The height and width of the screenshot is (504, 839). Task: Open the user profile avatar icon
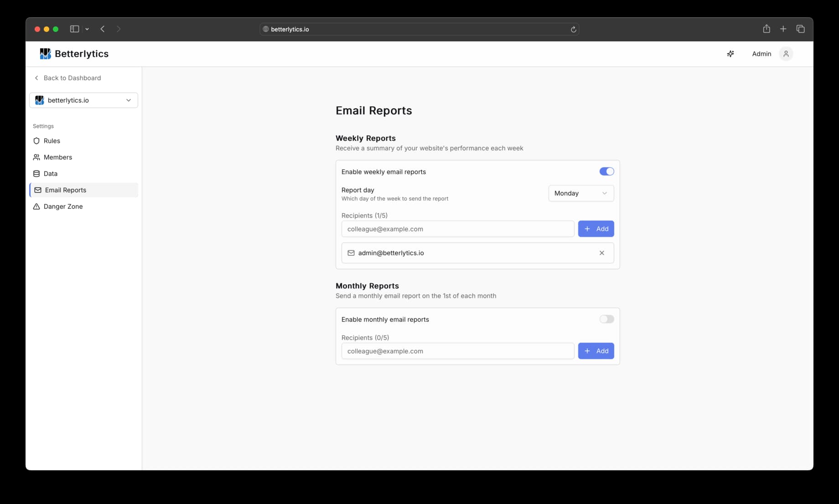pyautogui.click(x=785, y=53)
